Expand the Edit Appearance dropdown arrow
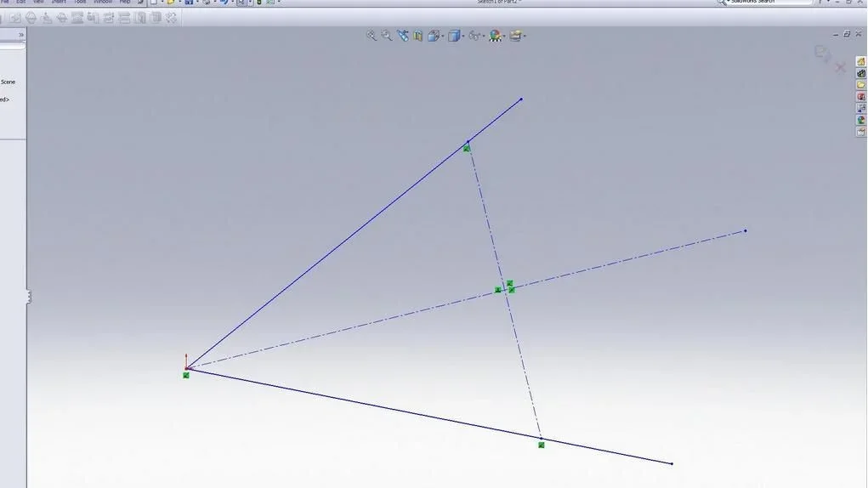This screenshot has height=488, width=868. click(504, 37)
